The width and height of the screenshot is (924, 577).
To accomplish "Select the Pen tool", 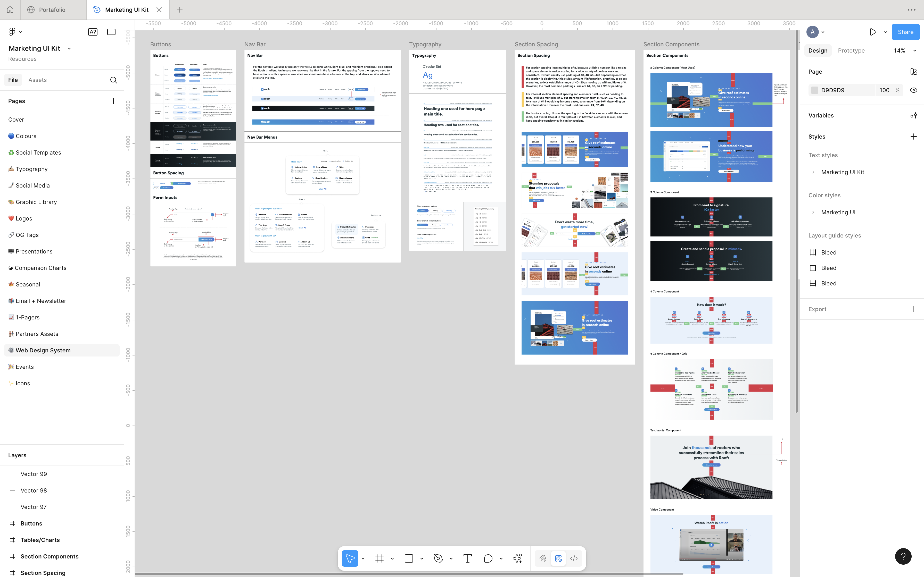I will click(438, 559).
